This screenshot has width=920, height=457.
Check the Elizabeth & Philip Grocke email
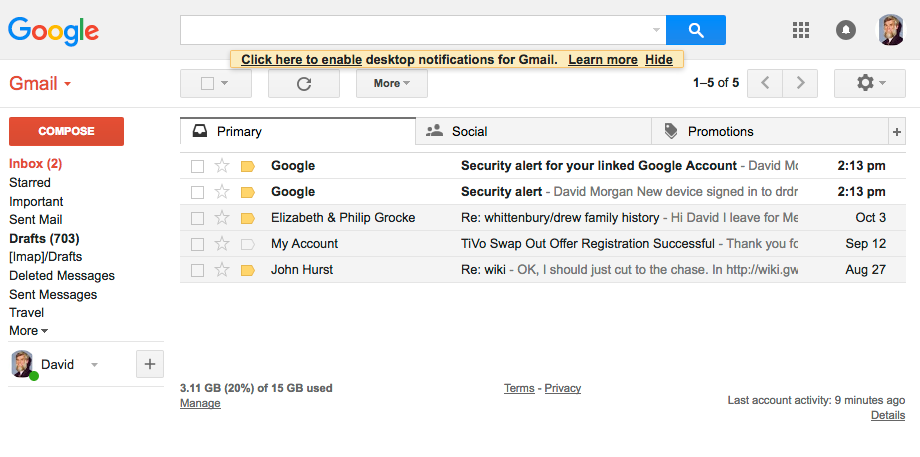(198, 218)
